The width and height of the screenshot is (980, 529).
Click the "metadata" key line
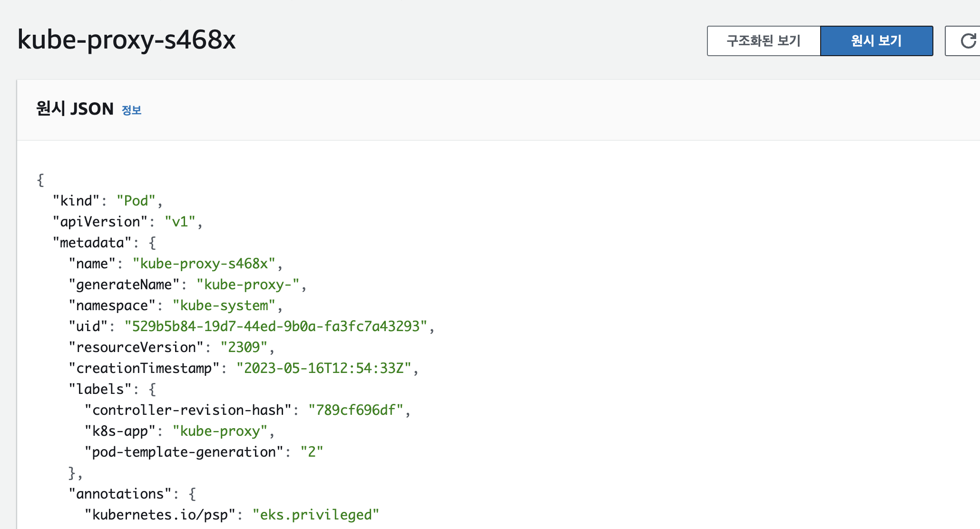click(x=92, y=243)
